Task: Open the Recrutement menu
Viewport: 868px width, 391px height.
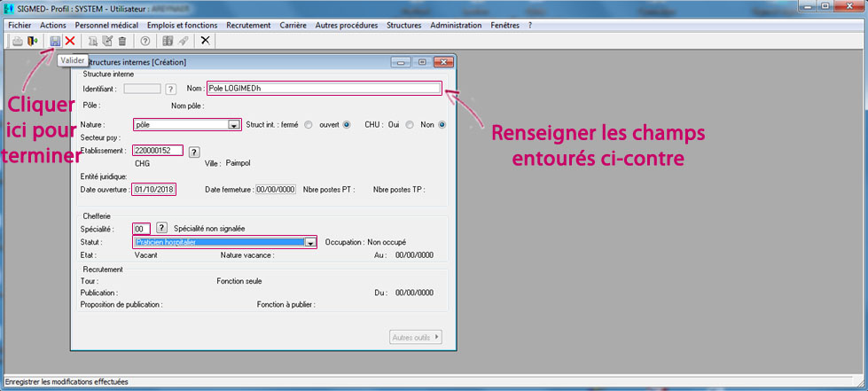Action: (248, 25)
